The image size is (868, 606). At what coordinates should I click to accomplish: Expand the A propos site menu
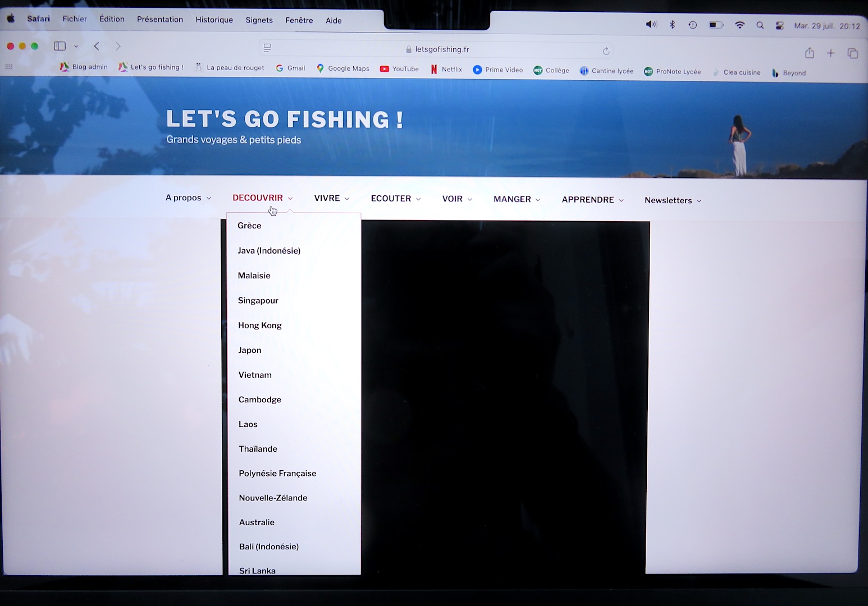188,198
